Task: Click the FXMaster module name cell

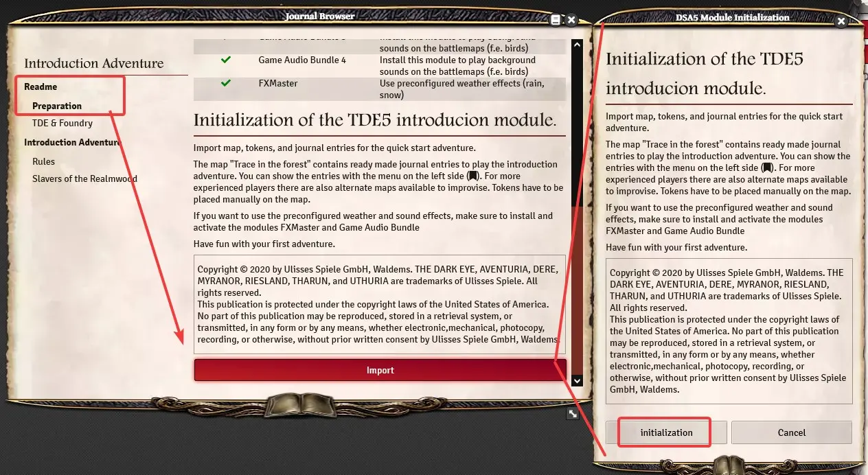Action: pos(278,84)
